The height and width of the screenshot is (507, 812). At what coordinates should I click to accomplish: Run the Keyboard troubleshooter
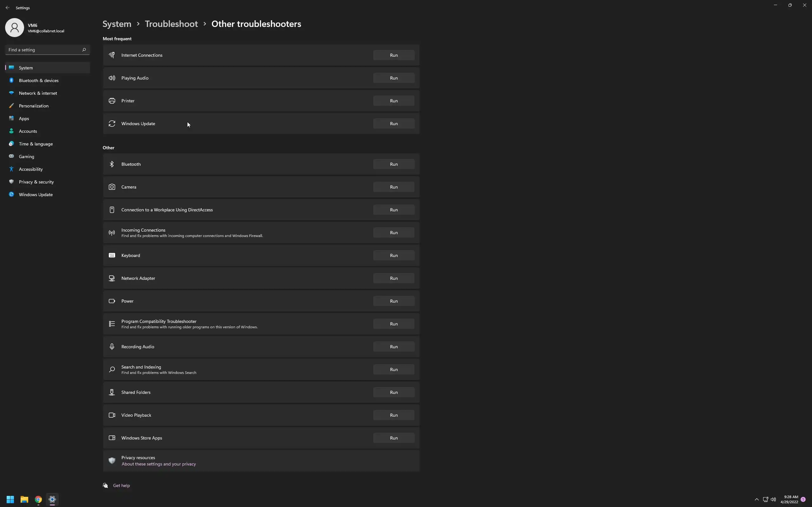pyautogui.click(x=394, y=255)
